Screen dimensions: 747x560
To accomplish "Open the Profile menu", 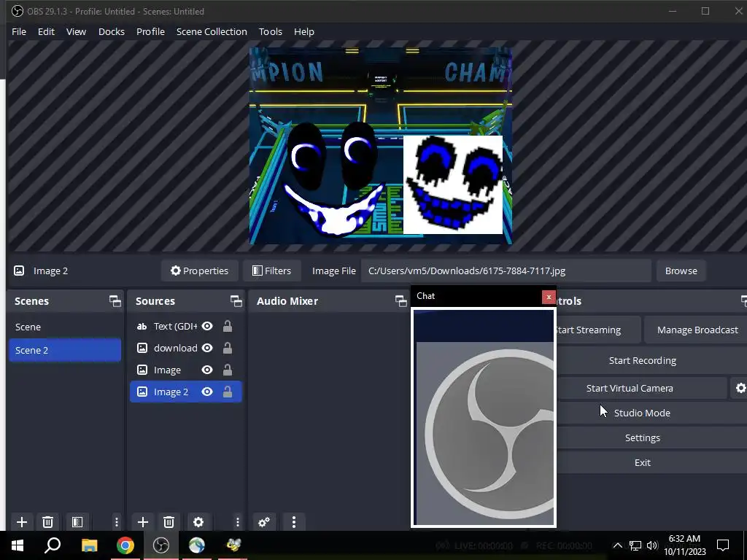I will pos(150,31).
